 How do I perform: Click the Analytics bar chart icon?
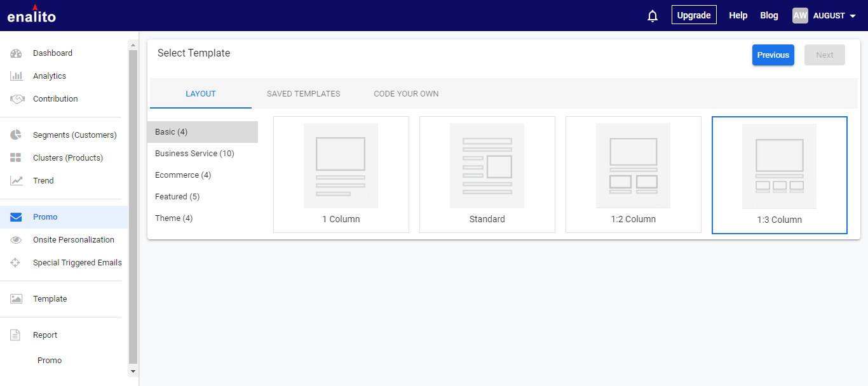17,76
